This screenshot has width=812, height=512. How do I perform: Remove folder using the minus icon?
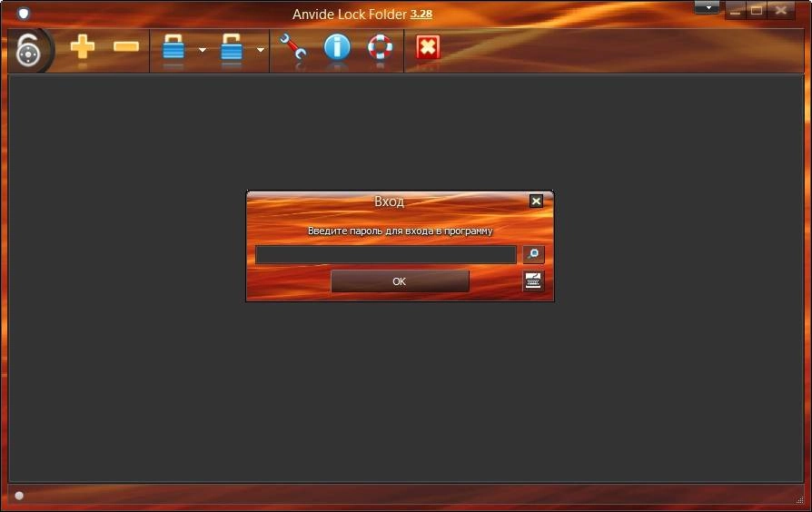coord(126,47)
